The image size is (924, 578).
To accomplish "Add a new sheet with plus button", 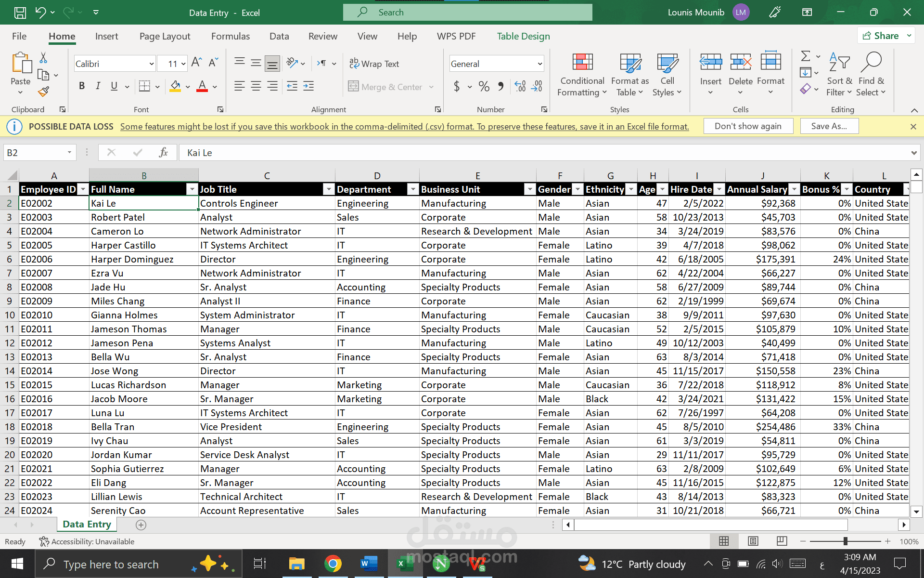I will click(141, 525).
